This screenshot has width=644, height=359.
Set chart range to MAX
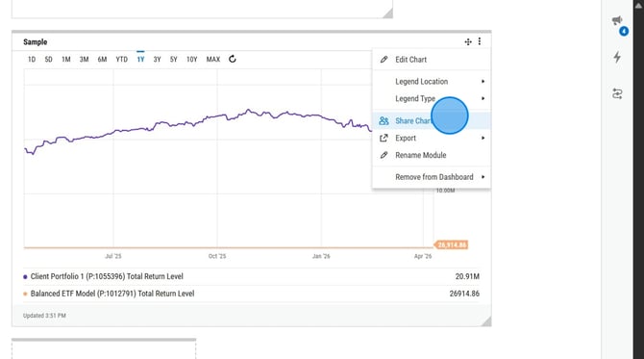(213, 60)
